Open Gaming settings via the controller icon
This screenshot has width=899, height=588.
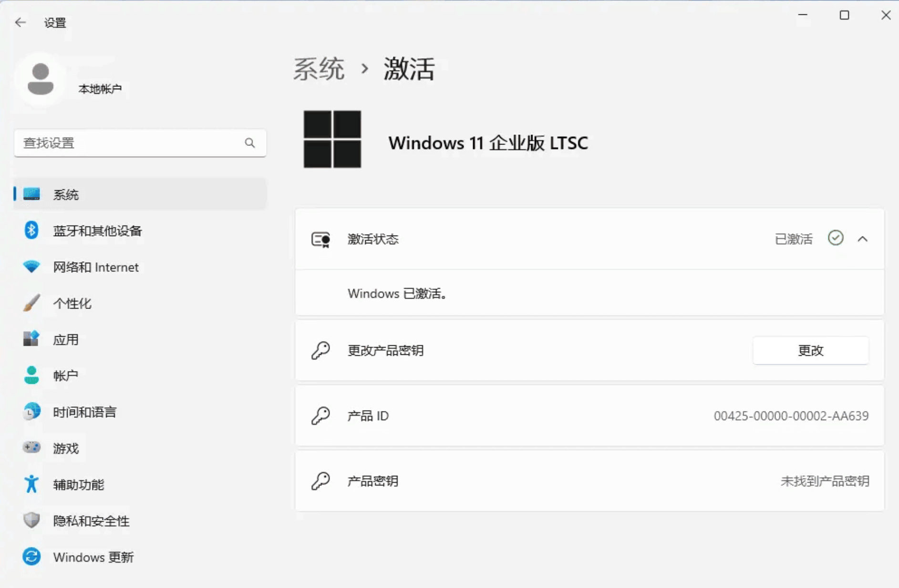point(31,448)
